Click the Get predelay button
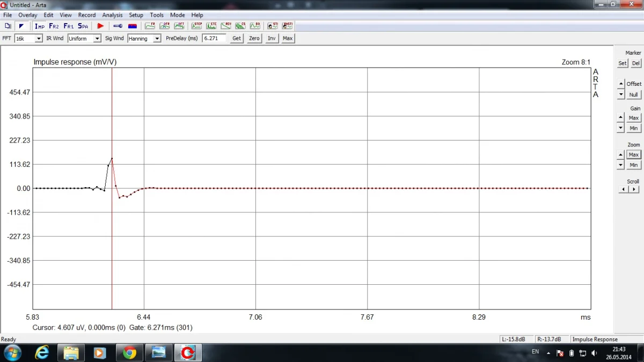644x362 pixels. [x=237, y=39]
